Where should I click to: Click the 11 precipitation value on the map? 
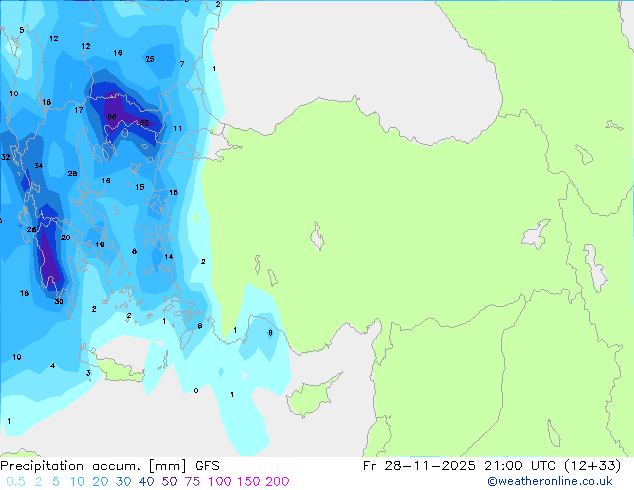pos(178,129)
